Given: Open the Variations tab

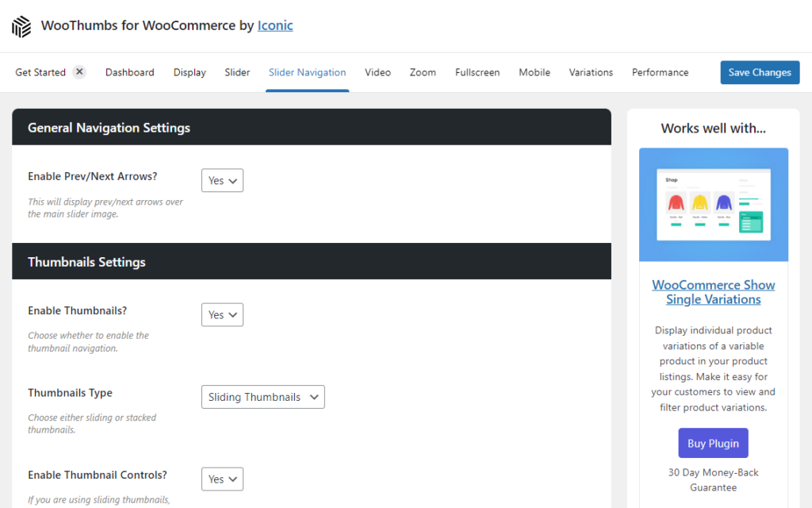Looking at the screenshot, I should coord(591,72).
